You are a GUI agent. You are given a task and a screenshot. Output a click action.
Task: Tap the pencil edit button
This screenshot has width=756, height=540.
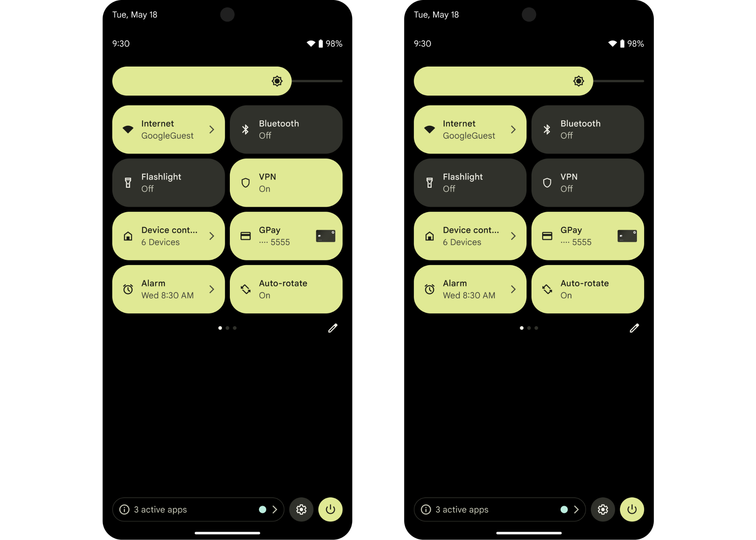tap(333, 328)
